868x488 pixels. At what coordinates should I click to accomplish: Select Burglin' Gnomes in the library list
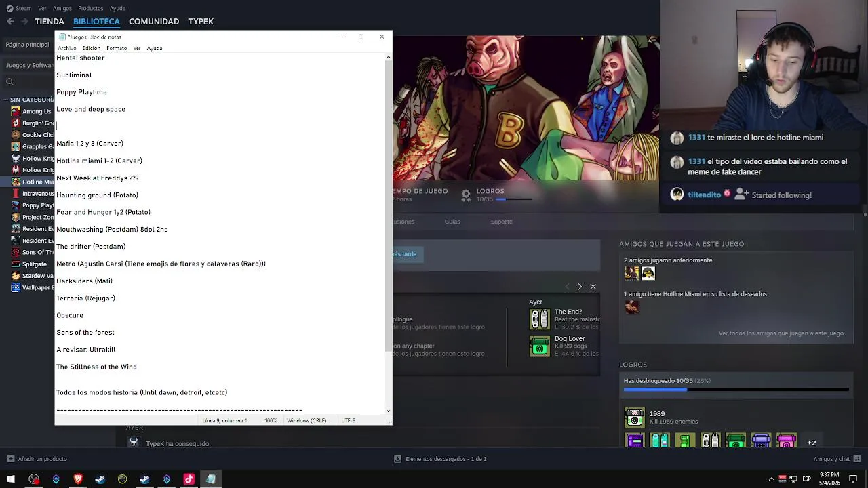(33, 123)
